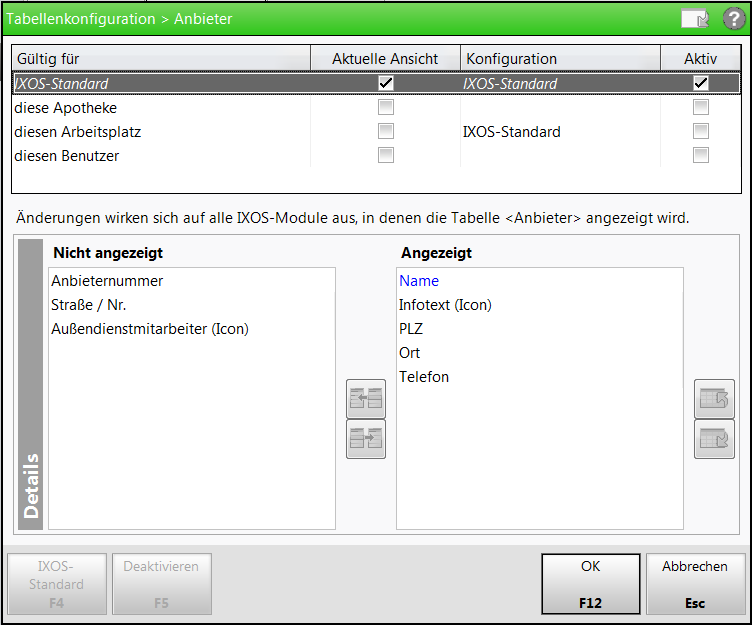Viewport: 752px width, 625px height.
Task: Click Abbrechen Esc button
Action: [695, 584]
